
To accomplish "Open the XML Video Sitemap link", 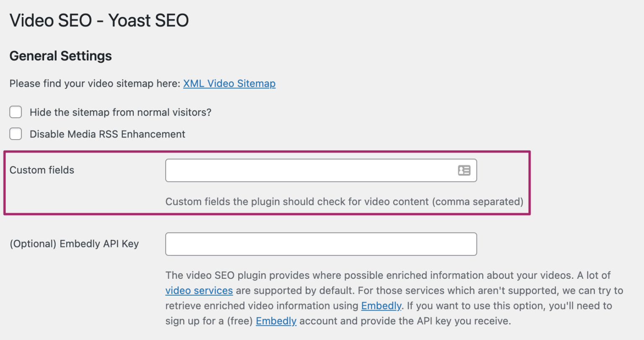I will pyautogui.click(x=229, y=83).
